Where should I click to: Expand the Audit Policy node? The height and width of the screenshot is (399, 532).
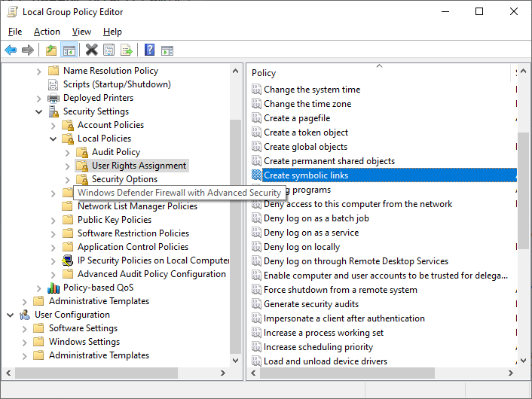[x=68, y=153]
